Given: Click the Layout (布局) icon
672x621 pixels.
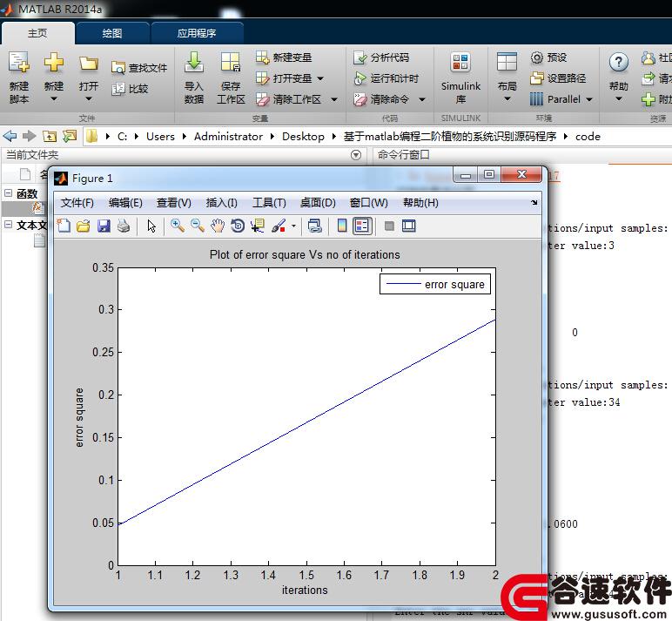Looking at the screenshot, I should [x=507, y=63].
